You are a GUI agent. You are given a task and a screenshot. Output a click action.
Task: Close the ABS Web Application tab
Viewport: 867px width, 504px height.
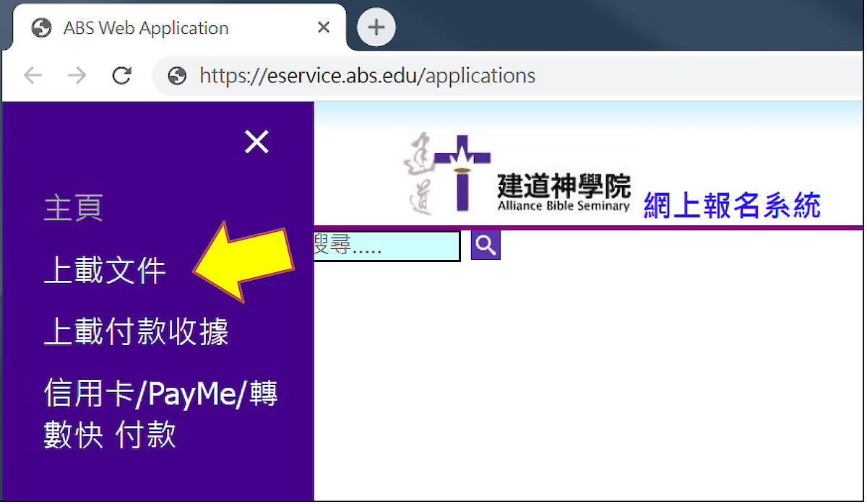(x=324, y=28)
